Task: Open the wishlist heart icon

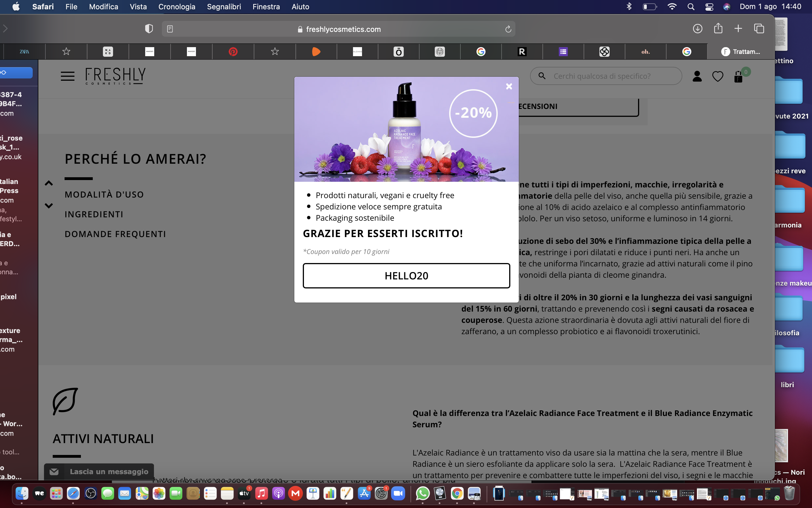Action: click(717, 76)
